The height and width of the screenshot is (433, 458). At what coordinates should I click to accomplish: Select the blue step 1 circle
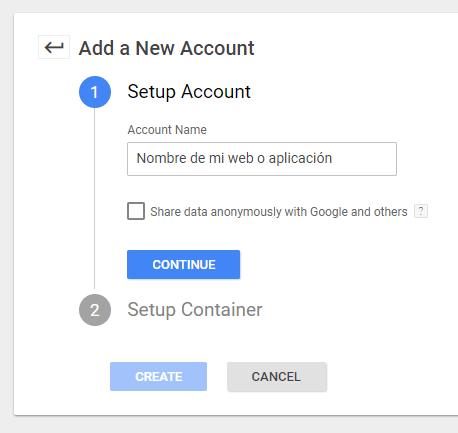coord(95,92)
